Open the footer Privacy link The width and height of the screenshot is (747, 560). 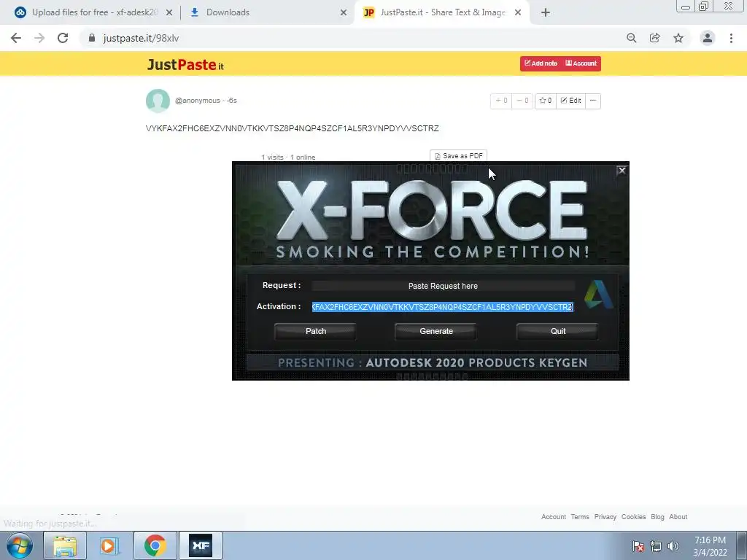pos(605,517)
